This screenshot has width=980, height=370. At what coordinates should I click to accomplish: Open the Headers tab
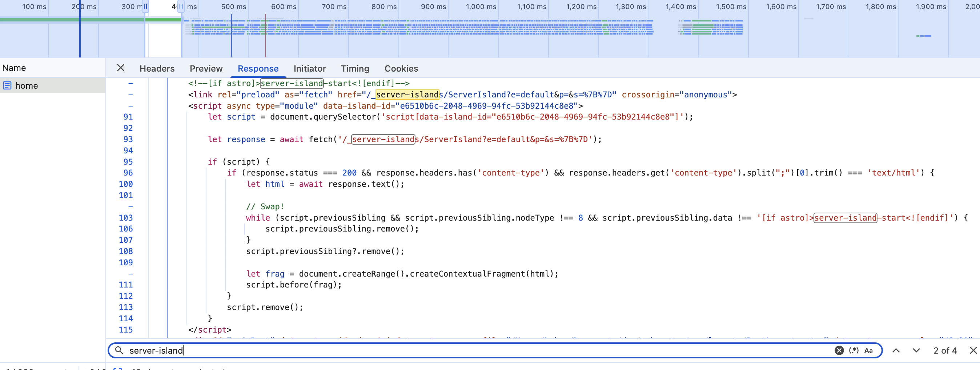click(157, 68)
